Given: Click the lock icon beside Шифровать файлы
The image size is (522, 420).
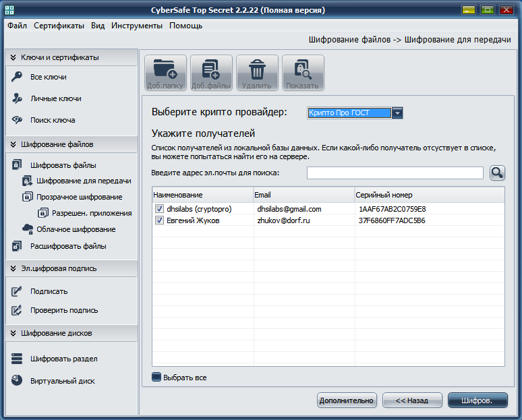Looking at the screenshot, I should click(17, 164).
